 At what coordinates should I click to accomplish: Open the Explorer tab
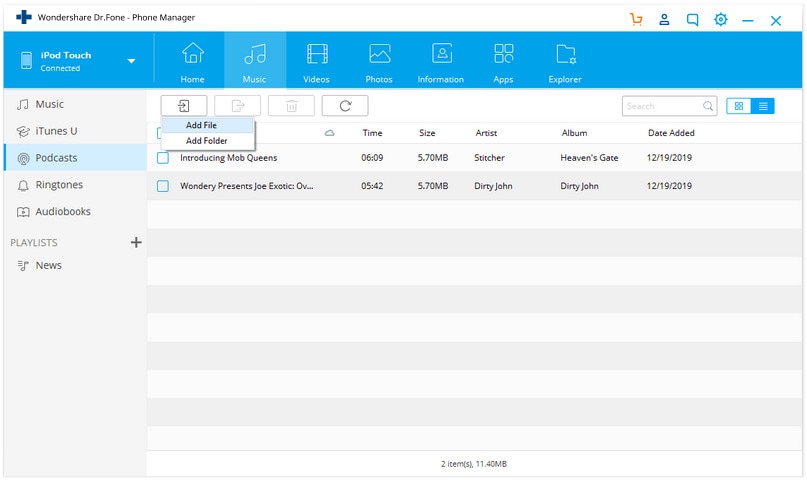565,62
